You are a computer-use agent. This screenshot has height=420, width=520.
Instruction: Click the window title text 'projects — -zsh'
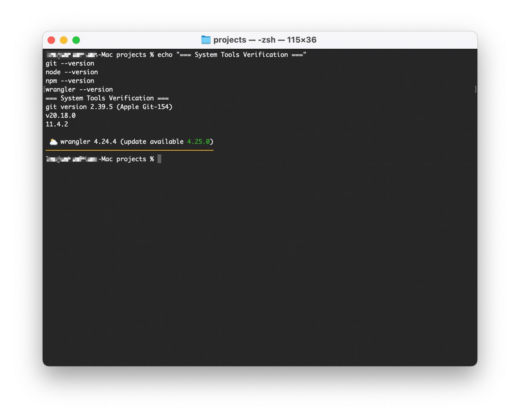264,40
